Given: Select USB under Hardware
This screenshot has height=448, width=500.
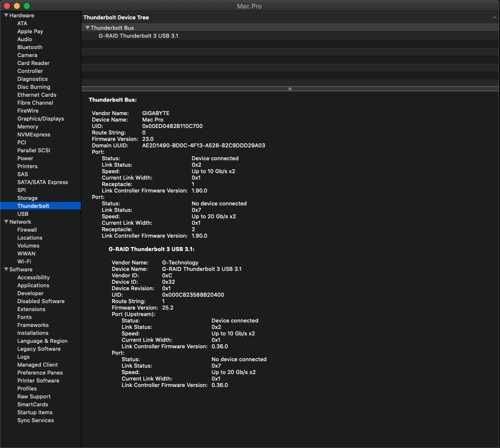Looking at the screenshot, I should click(x=23, y=214).
